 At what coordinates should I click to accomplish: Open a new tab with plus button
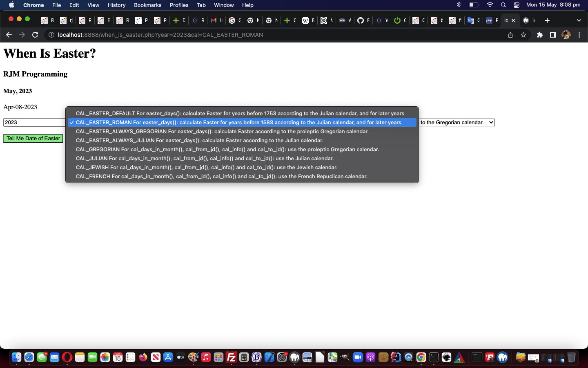[547, 20]
